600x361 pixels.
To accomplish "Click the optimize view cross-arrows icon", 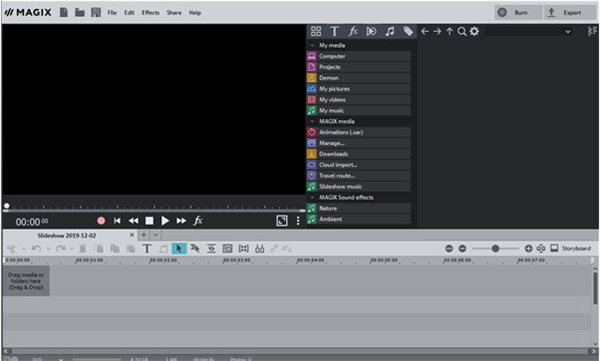I will coord(541,249).
